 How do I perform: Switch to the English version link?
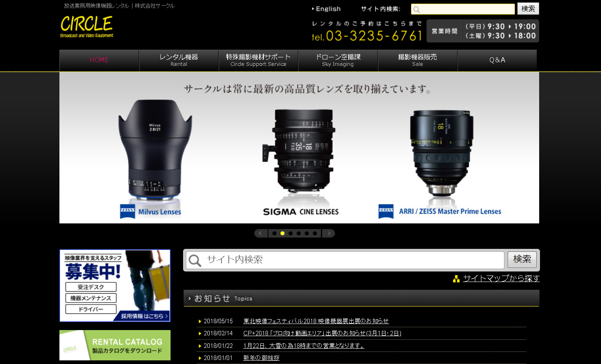(326, 9)
